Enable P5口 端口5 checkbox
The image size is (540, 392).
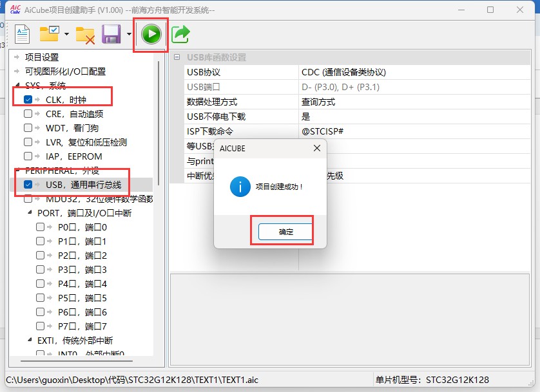[41, 298]
